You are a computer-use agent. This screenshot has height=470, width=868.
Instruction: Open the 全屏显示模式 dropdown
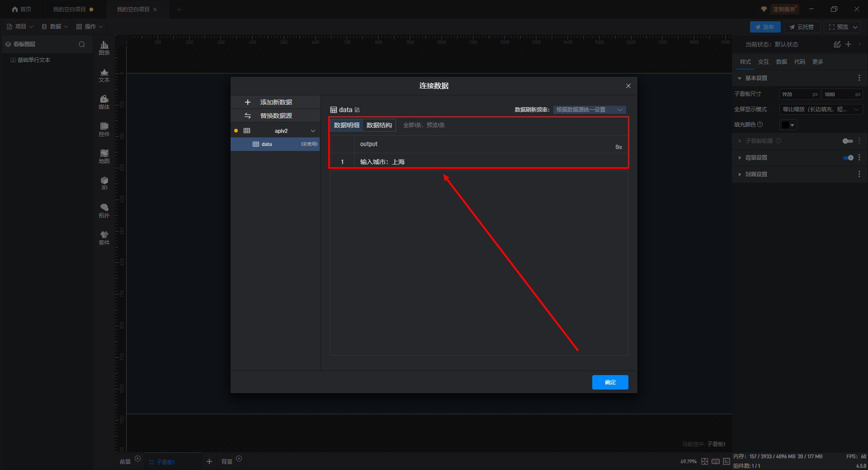tap(821, 109)
